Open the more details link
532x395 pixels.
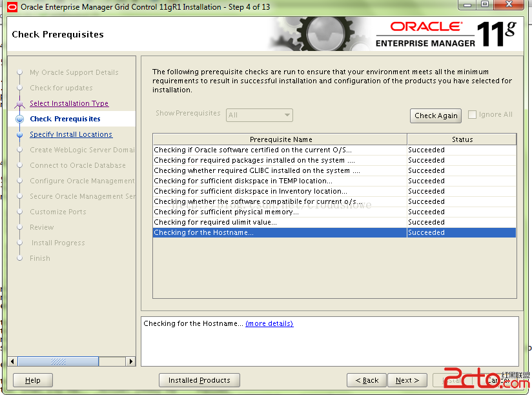[x=269, y=323]
